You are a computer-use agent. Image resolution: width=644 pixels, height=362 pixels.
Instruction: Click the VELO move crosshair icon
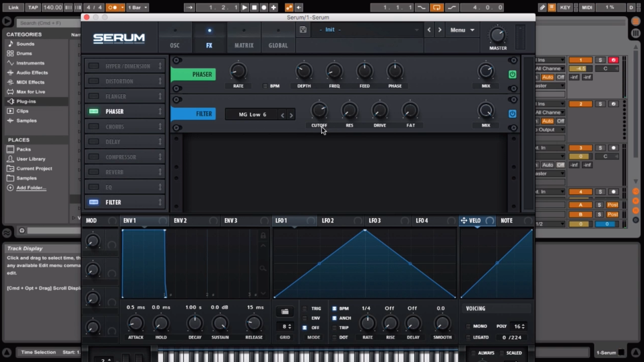click(x=463, y=221)
